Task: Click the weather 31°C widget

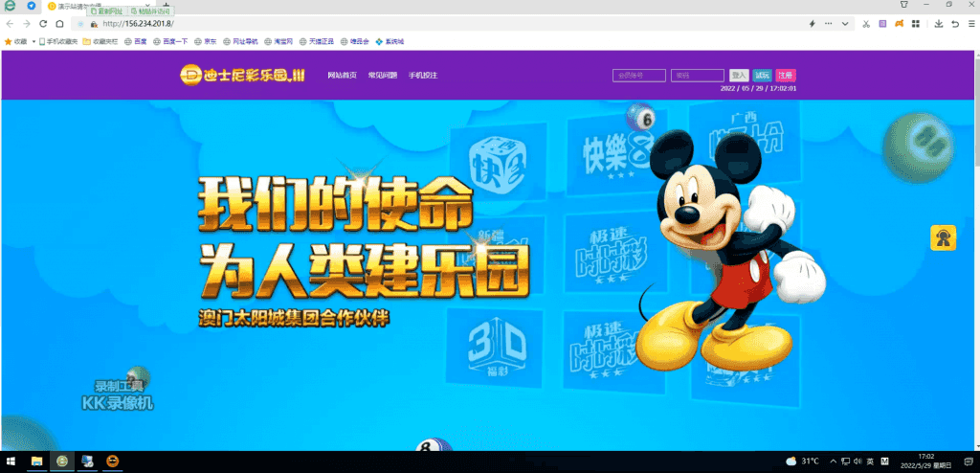Action: point(803,462)
